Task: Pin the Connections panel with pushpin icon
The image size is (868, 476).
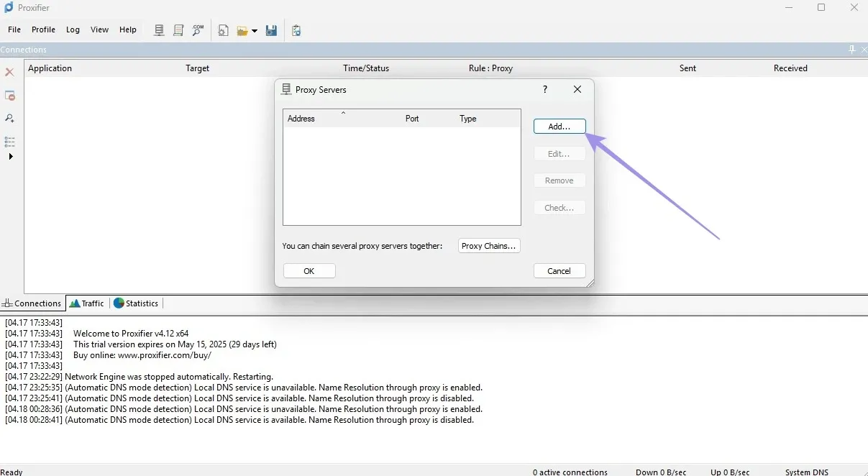Action: [851, 50]
